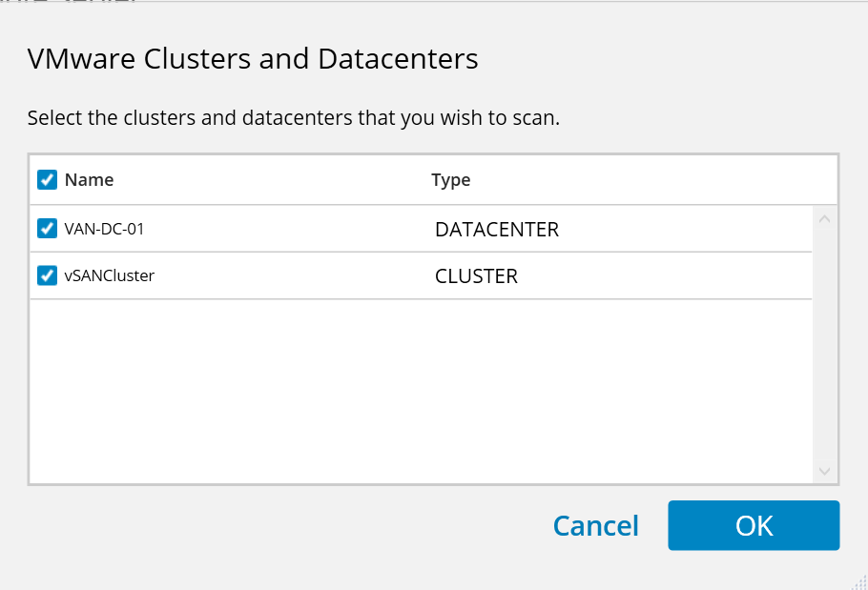This screenshot has height=590, width=868.
Task: Select the vSANCluster name text
Action: 109,275
